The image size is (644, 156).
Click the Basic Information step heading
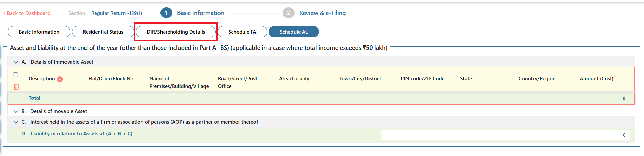[201, 13]
